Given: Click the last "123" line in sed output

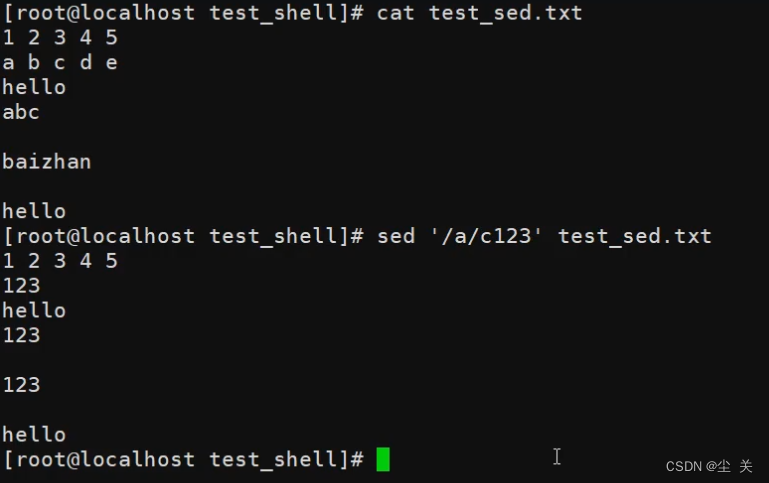Looking at the screenshot, I should [x=21, y=385].
